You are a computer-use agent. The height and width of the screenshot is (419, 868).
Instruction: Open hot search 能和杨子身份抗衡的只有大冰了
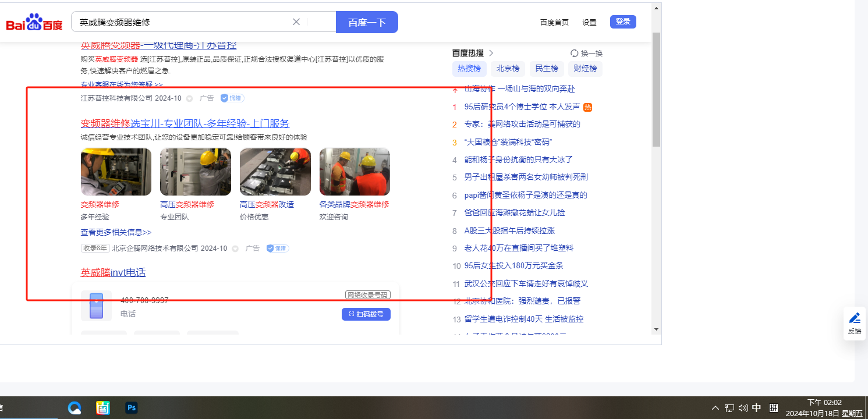[x=519, y=159]
